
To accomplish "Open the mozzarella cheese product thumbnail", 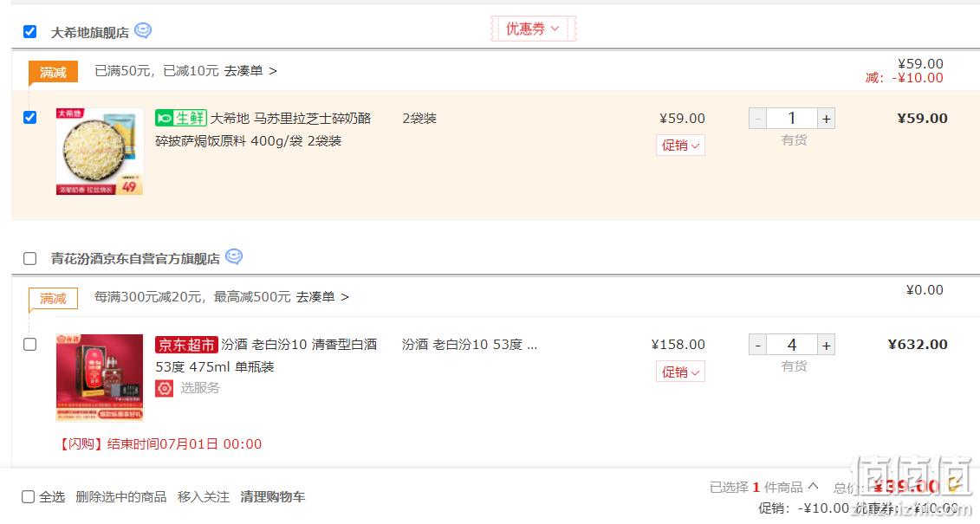I will pos(100,152).
